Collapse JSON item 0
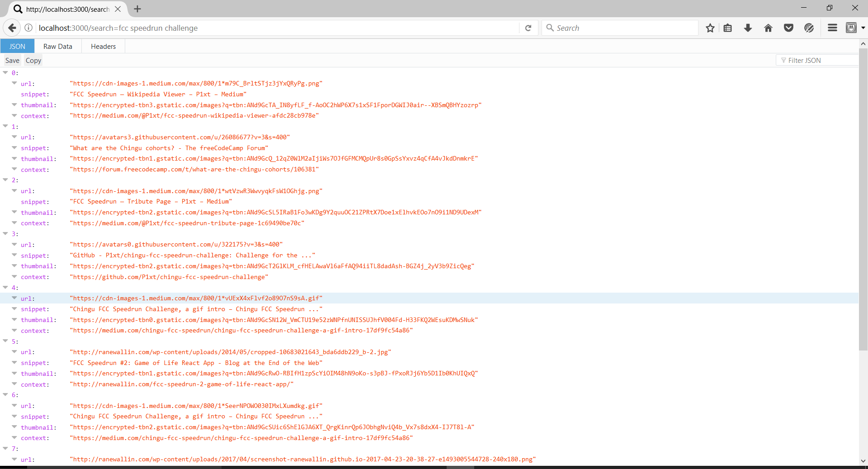The image size is (868, 469). pyautogui.click(x=5, y=73)
